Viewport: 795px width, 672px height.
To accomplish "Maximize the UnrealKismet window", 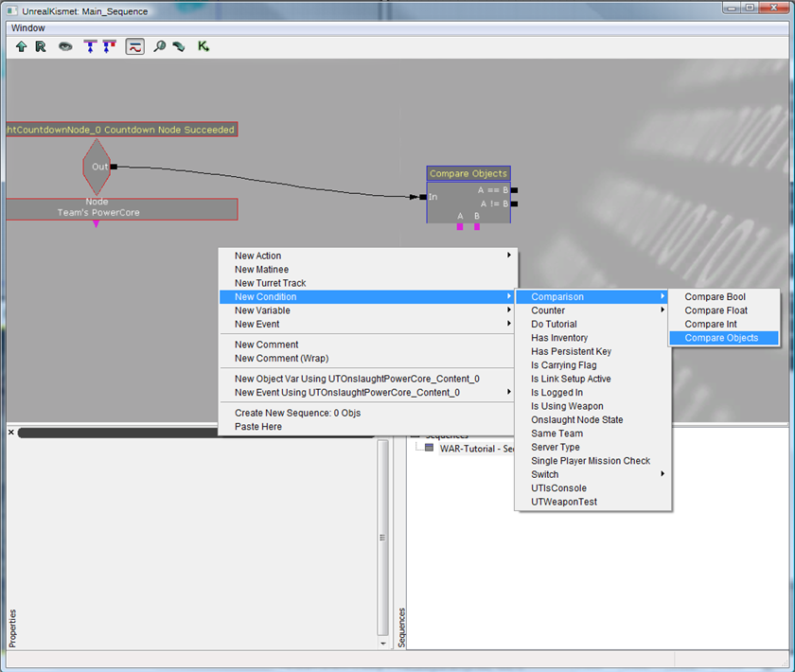I will pyautogui.click(x=750, y=8).
